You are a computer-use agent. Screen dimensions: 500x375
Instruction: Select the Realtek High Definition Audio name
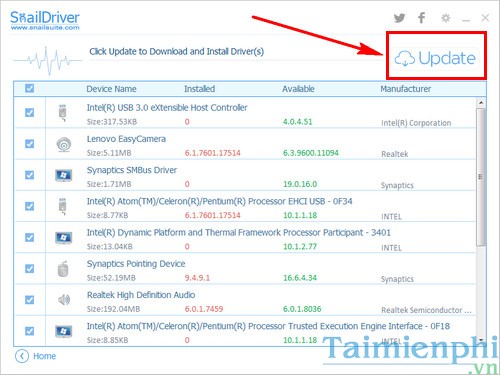[141, 295]
